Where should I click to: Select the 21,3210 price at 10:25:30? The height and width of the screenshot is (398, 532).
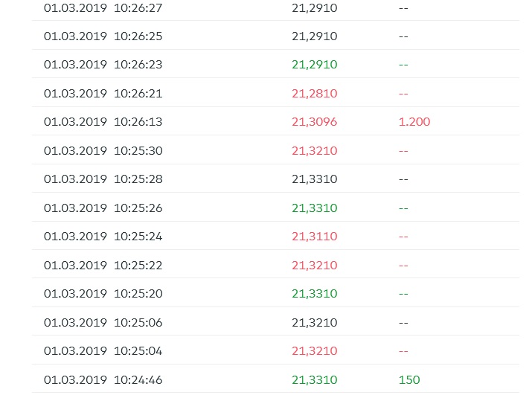(x=314, y=151)
